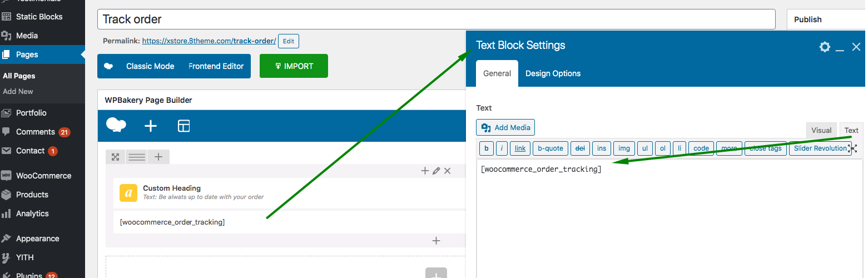Select the Custom Heading element title
Screen dimensions: 868x278
pos(172,188)
